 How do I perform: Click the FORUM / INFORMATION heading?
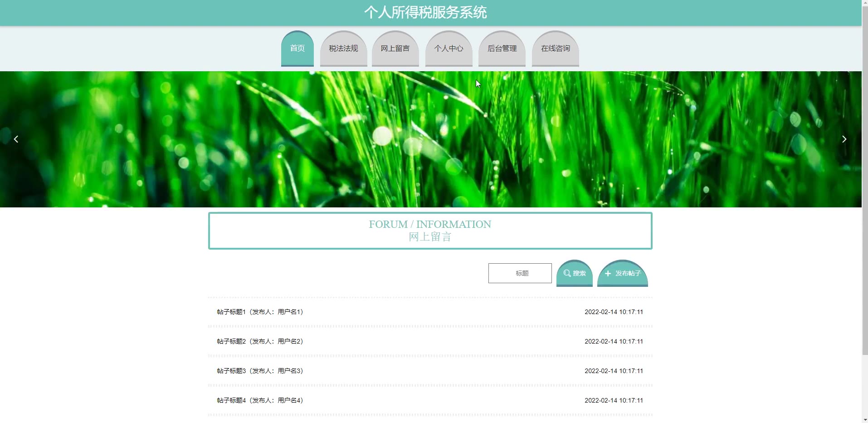pyautogui.click(x=430, y=224)
